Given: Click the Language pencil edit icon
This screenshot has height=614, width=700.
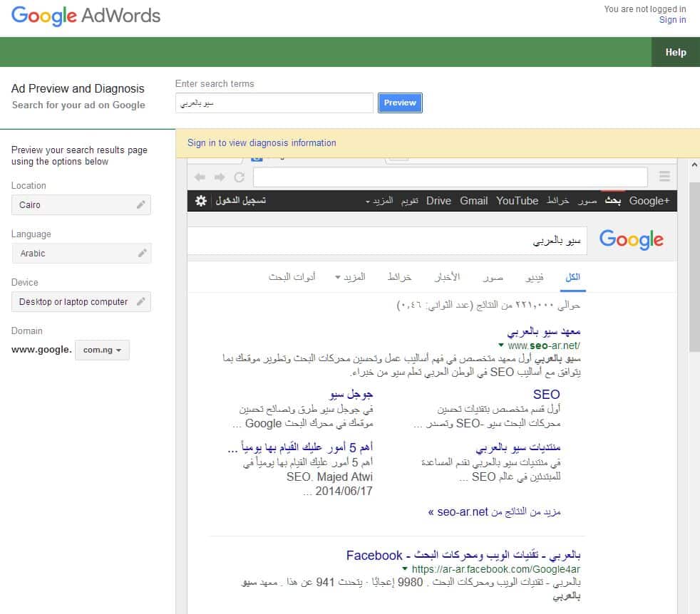Looking at the screenshot, I should 142,253.
